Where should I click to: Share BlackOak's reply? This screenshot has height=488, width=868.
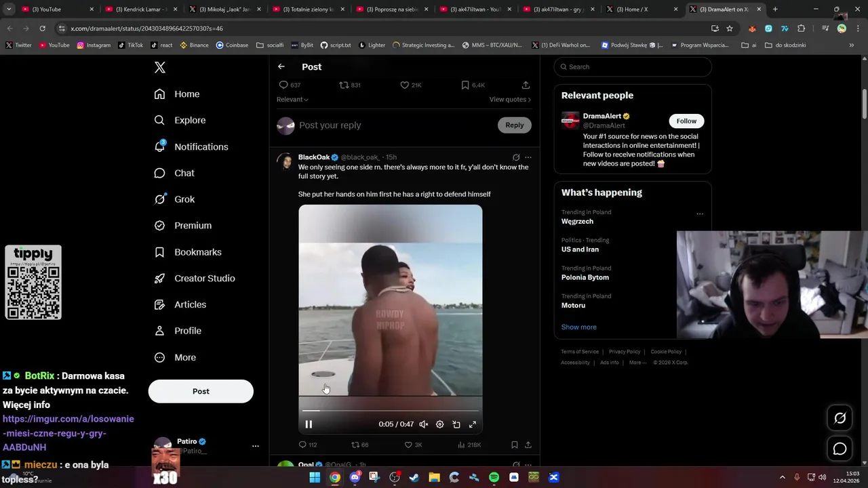click(x=528, y=445)
